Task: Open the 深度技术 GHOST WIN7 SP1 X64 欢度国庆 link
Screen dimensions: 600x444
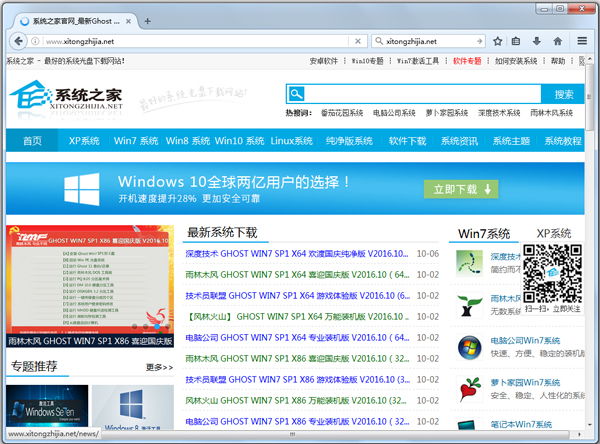Action: pyautogui.click(x=297, y=254)
